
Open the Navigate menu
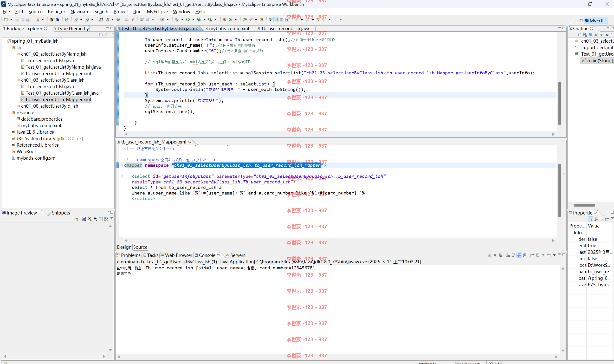click(x=80, y=12)
